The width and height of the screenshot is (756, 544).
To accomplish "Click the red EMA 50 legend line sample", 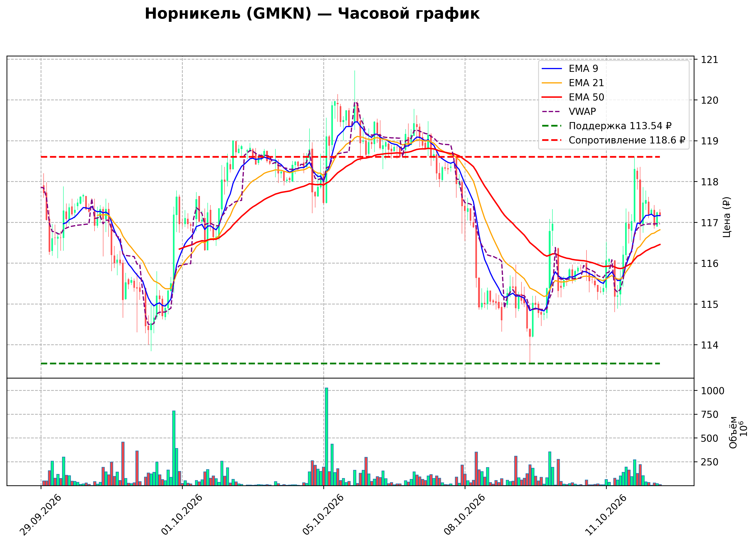I will [x=552, y=97].
